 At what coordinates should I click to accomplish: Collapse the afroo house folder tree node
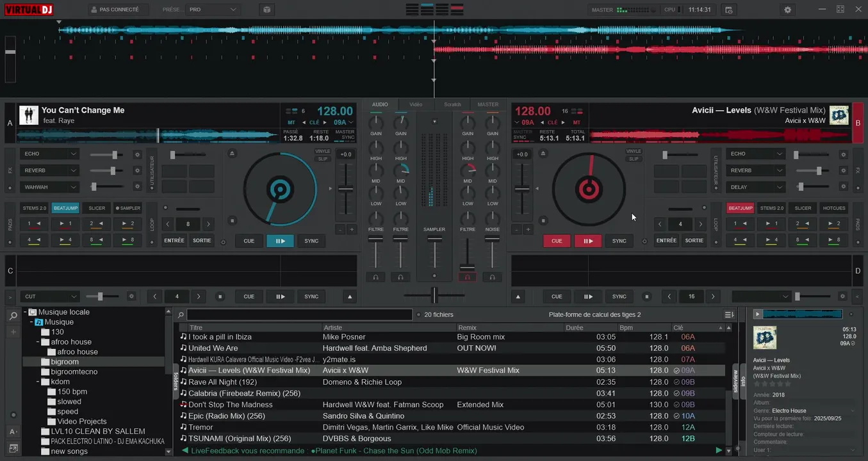38,342
